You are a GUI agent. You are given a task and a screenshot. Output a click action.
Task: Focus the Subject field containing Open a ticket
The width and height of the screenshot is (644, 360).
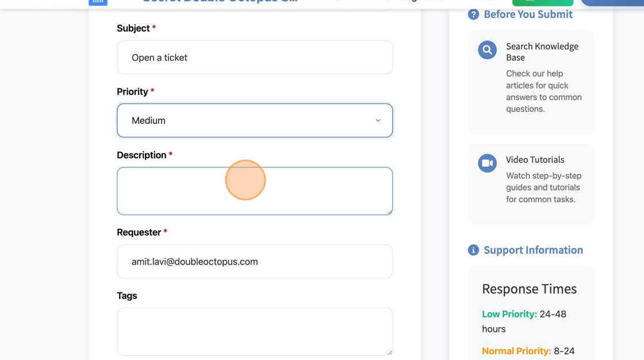[x=254, y=58]
